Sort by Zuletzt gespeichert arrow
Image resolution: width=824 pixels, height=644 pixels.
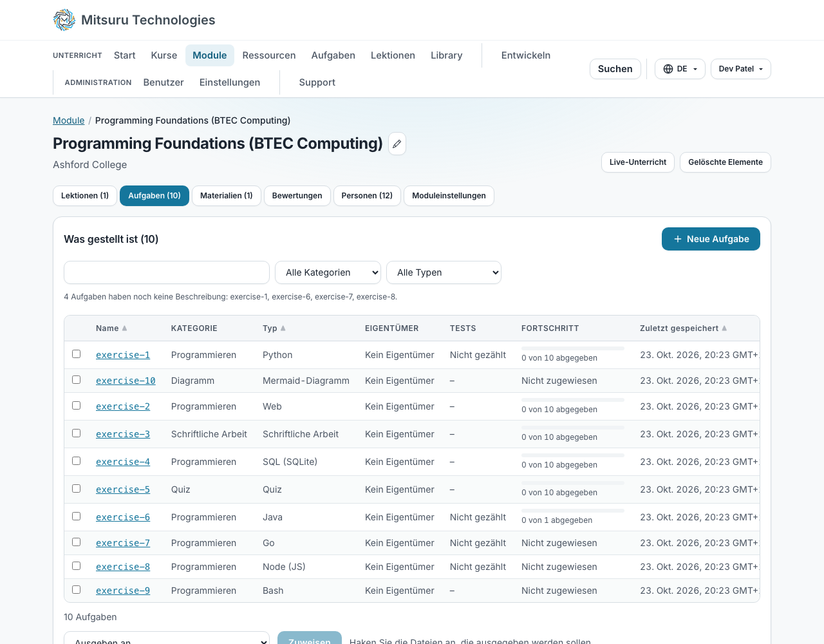[x=724, y=328]
